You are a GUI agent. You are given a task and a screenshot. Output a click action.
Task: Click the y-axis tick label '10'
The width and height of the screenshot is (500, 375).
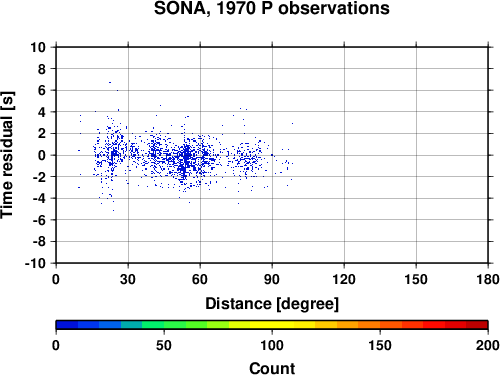[x=38, y=47]
